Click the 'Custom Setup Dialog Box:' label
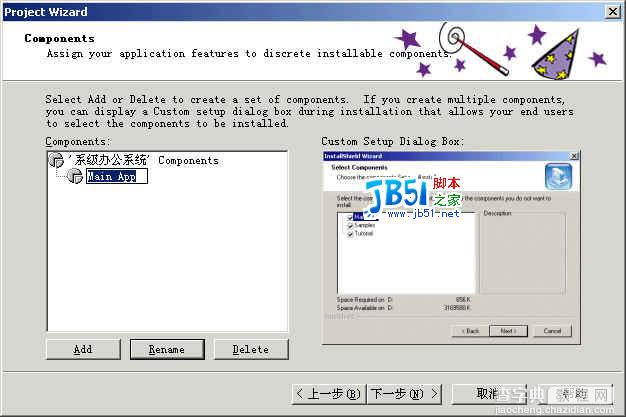This screenshot has height=417, width=626. point(392,141)
